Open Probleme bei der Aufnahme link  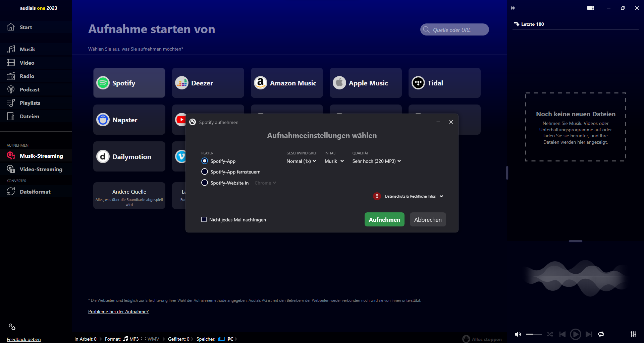point(118,312)
